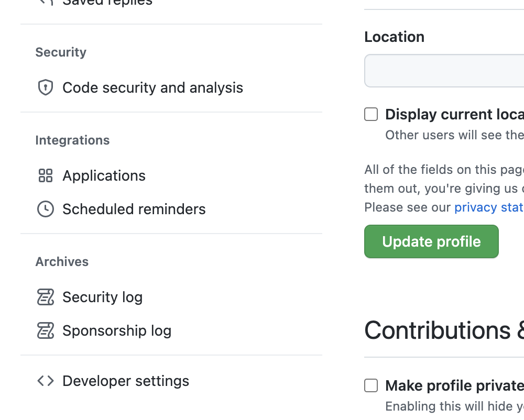Select the Applications grid icon
The image size is (524, 420).
[x=46, y=175]
